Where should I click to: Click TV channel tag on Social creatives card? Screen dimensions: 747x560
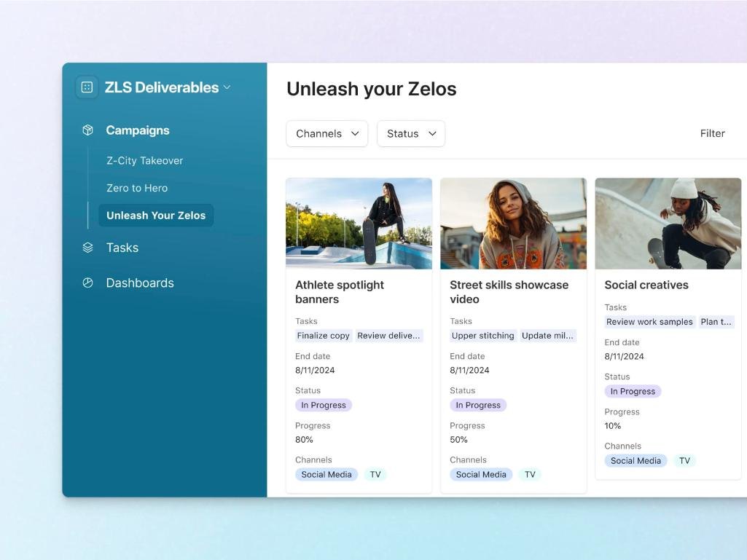coord(684,460)
